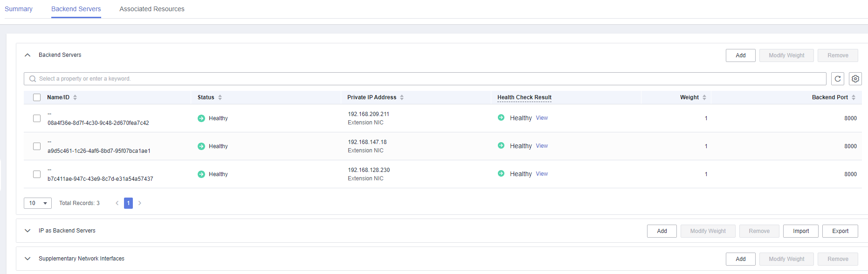The width and height of the screenshot is (868, 274).
Task: Check the box for server b7c411ae-947c-43e9-8c7d-e31a54a57437
Action: click(x=37, y=174)
